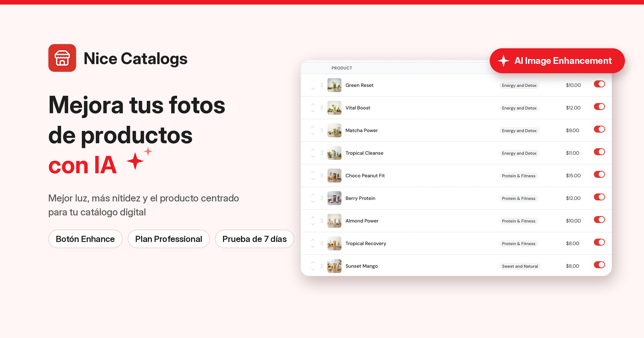Image resolution: width=644 pixels, height=338 pixels.
Task: Move Almond Power down with the down chevron
Action: (x=313, y=224)
